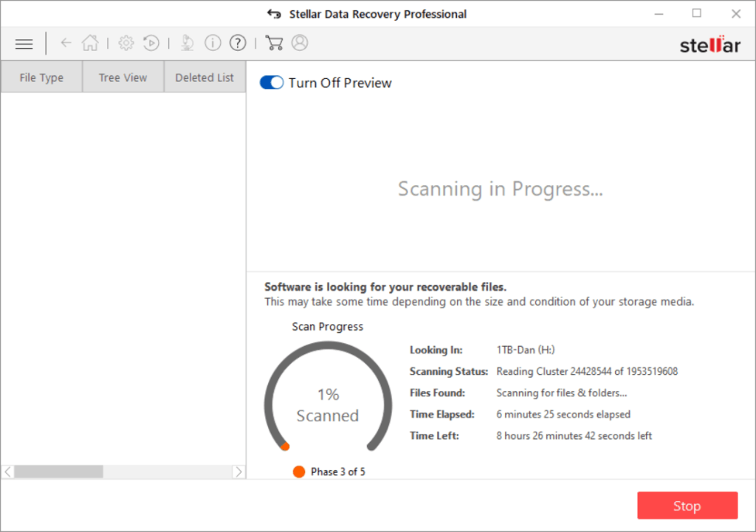Click right arrow of horizontal scrollbar
The width and height of the screenshot is (756, 532).
[x=238, y=471]
